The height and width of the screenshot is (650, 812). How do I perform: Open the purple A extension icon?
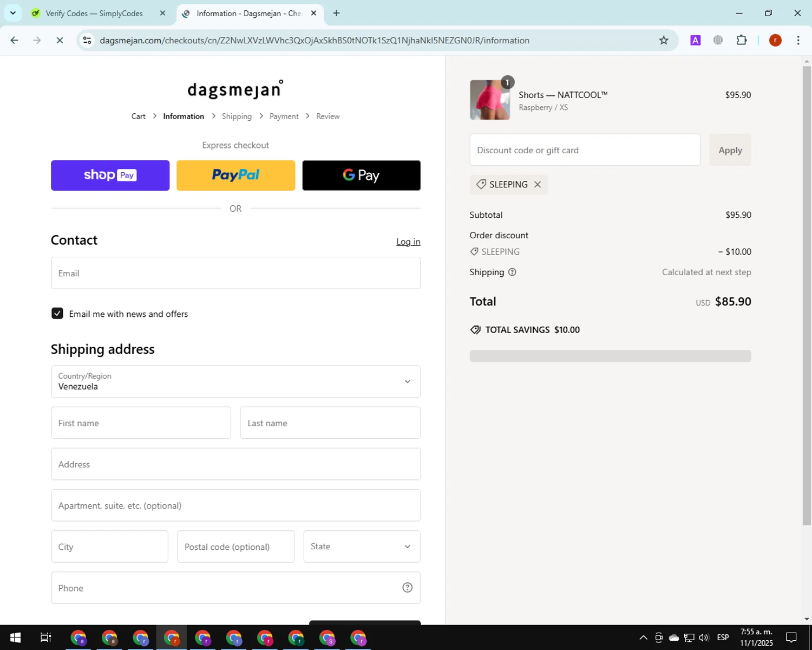point(696,40)
